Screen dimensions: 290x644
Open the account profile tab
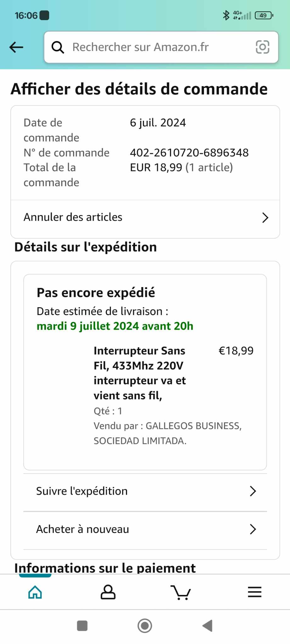point(108,592)
